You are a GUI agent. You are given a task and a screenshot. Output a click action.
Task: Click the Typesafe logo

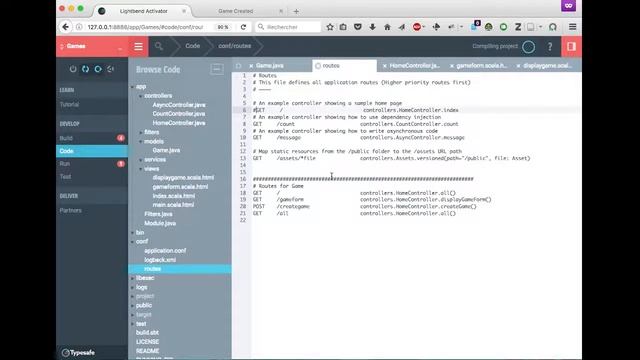coord(78,353)
